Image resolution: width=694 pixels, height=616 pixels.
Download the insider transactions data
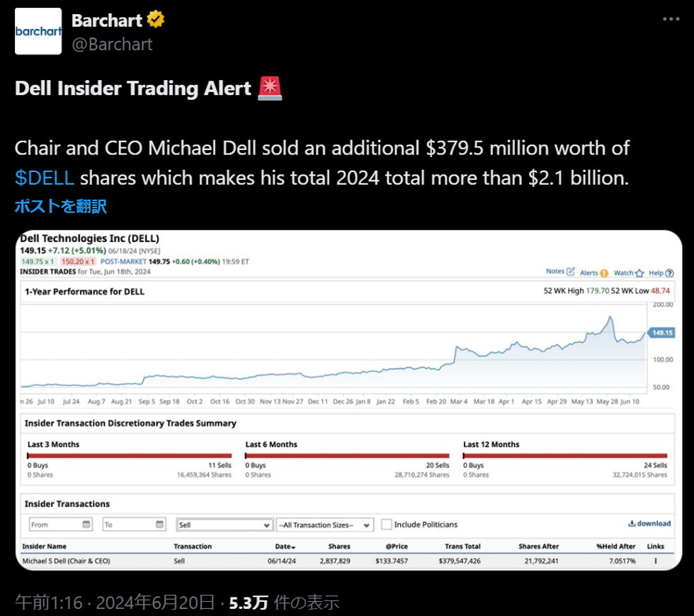[649, 524]
